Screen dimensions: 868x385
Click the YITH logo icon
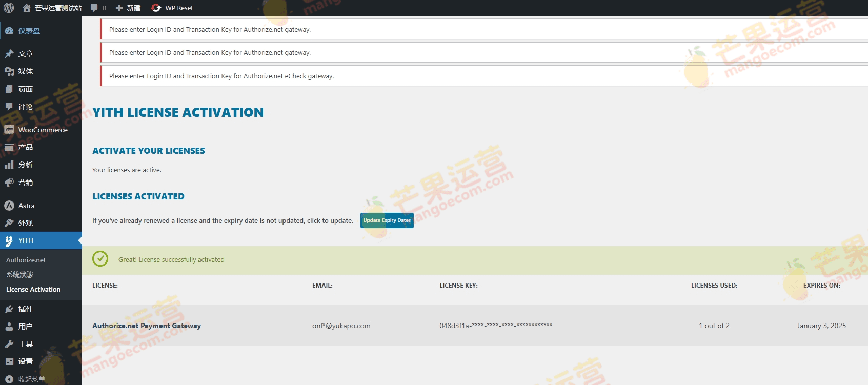point(9,240)
